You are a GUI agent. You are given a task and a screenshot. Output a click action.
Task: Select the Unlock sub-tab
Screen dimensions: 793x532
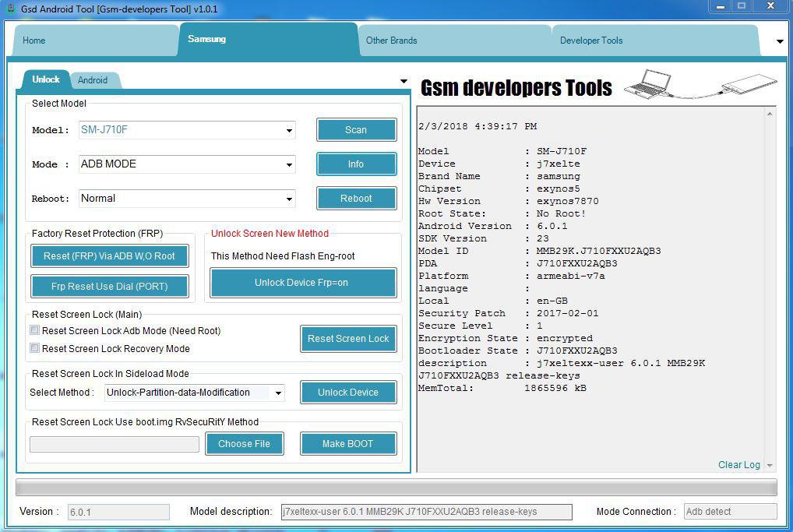tap(45, 79)
